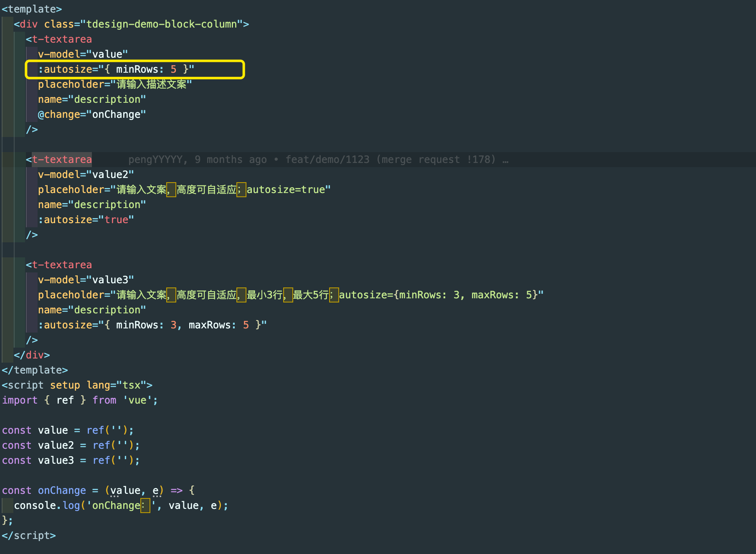Image resolution: width=756 pixels, height=554 pixels.
Task: Click the closing template tag
Action: point(35,370)
